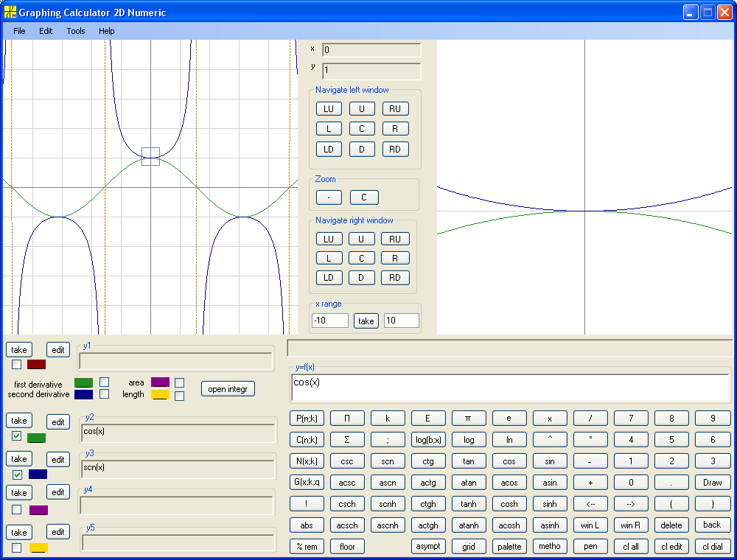
Task: Click the Zoom minus button
Action: pyautogui.click(x=329, y=197)
